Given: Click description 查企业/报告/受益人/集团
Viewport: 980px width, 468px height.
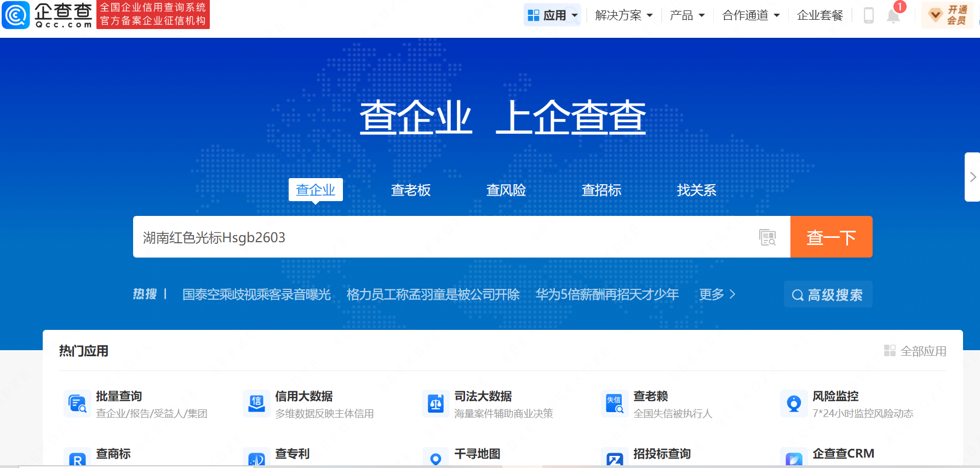Looking at the screenshot, I should click(x=152, y=413).
